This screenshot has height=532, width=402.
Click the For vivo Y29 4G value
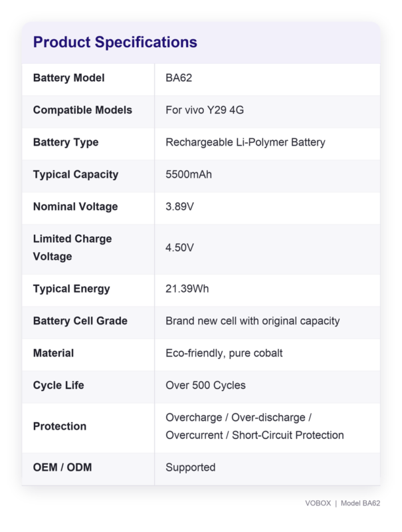pos(205,110)
